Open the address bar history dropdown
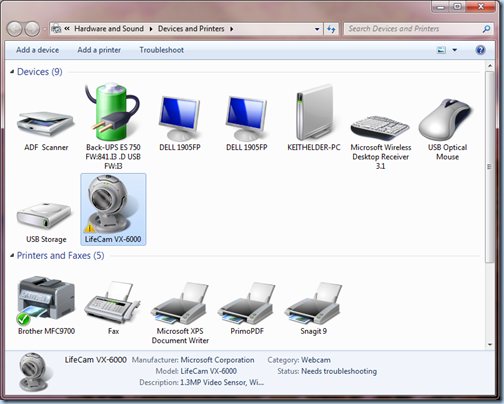This screenshot has height=404, width=504. tap(317, 29)
